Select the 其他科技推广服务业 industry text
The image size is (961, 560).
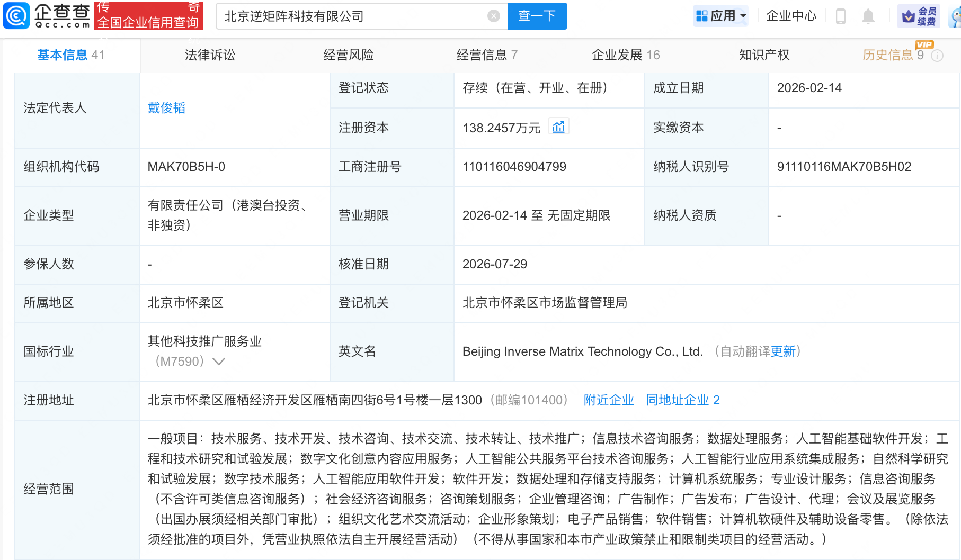pos(204,341)
